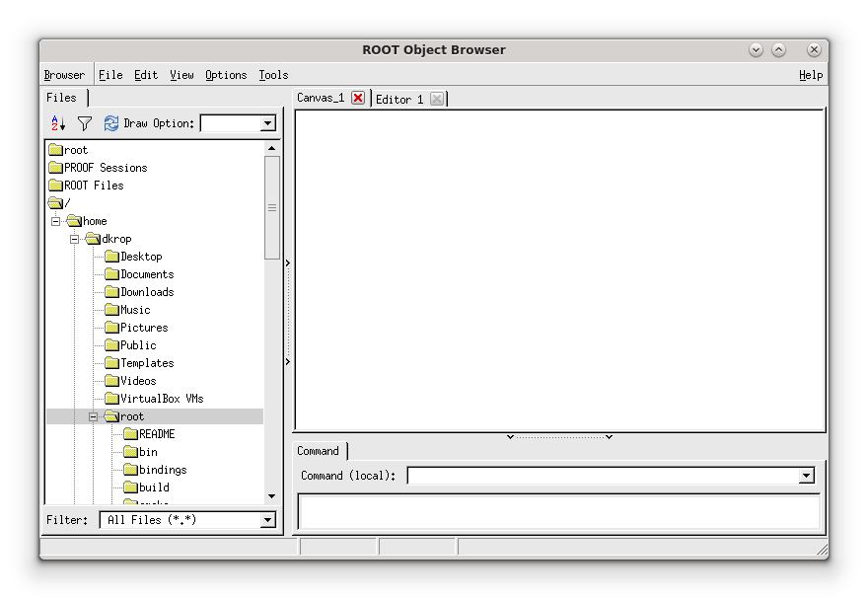Collapse the highlighted root folder node

click(94, 416)
